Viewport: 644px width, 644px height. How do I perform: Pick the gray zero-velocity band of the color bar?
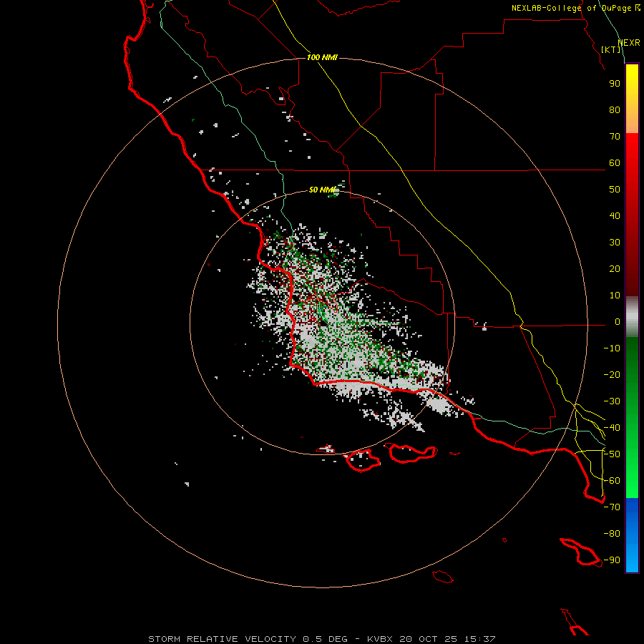coord(632,317)
